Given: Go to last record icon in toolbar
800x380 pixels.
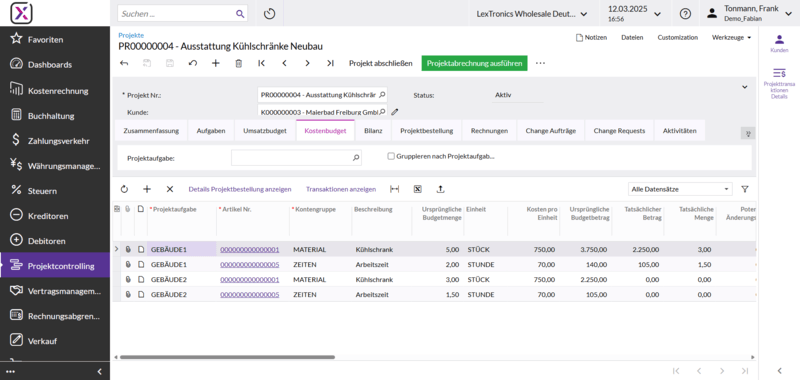Looking at the screenshot, I should click(330, 63).
